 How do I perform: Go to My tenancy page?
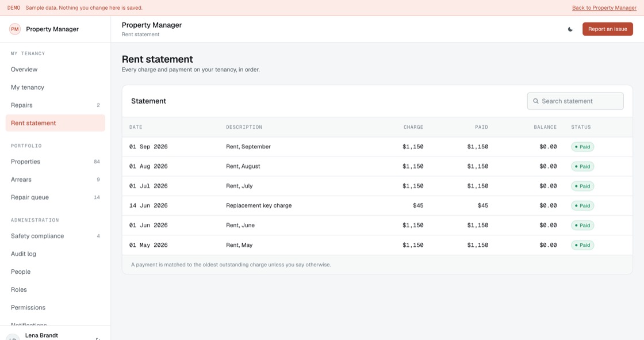pos(55,87)
